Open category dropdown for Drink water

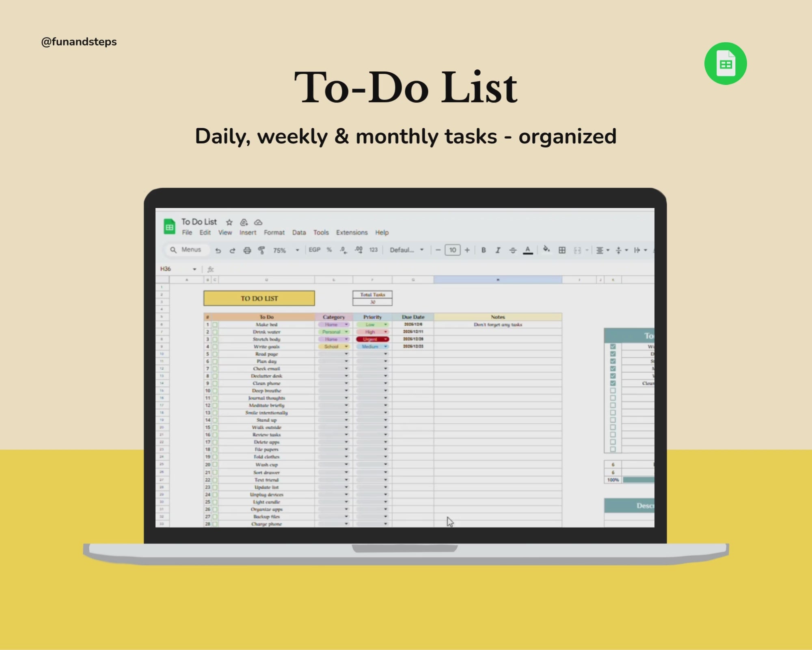(x=333, y=332)
